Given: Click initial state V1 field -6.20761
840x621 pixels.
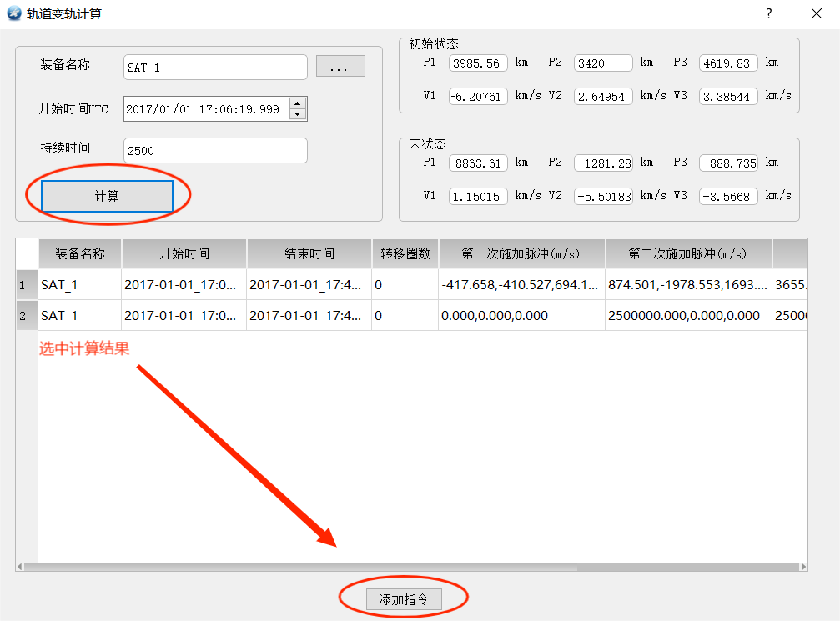Looking at the screenshot, I should point(478,97).
